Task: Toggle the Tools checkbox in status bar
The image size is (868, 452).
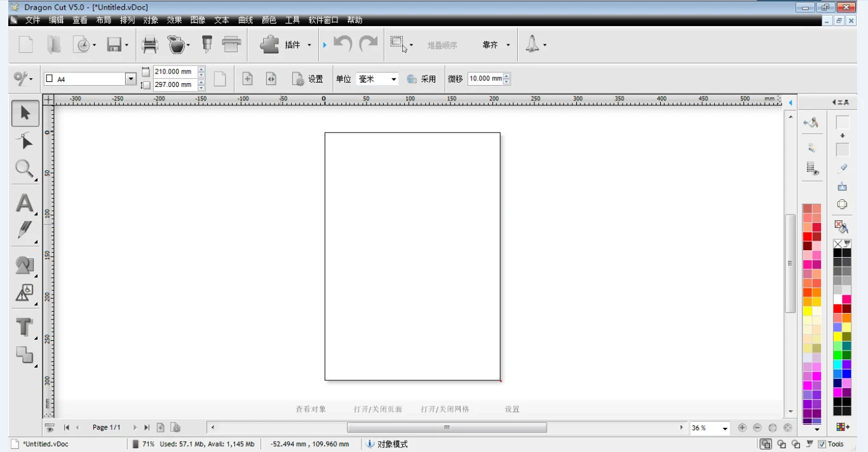Action: [822, 444]
